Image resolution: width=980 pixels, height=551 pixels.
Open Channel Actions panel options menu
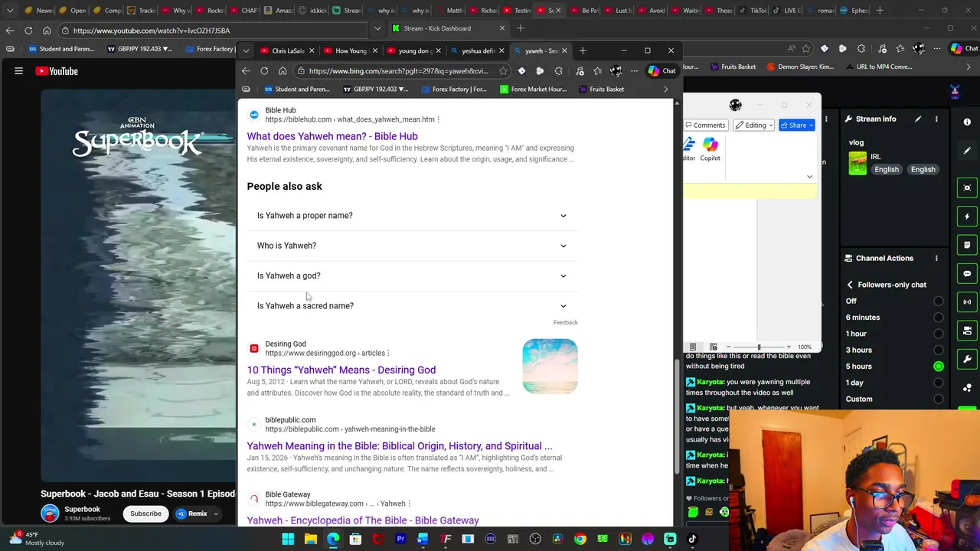936,259
